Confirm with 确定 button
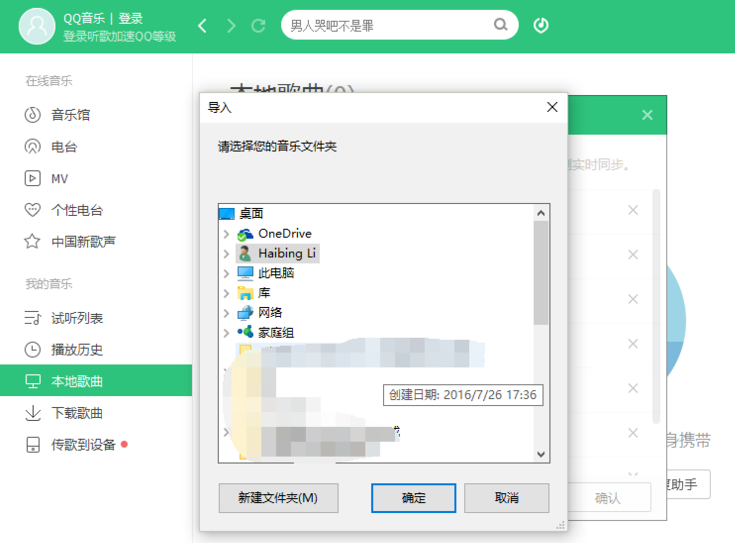 (413, 498)
